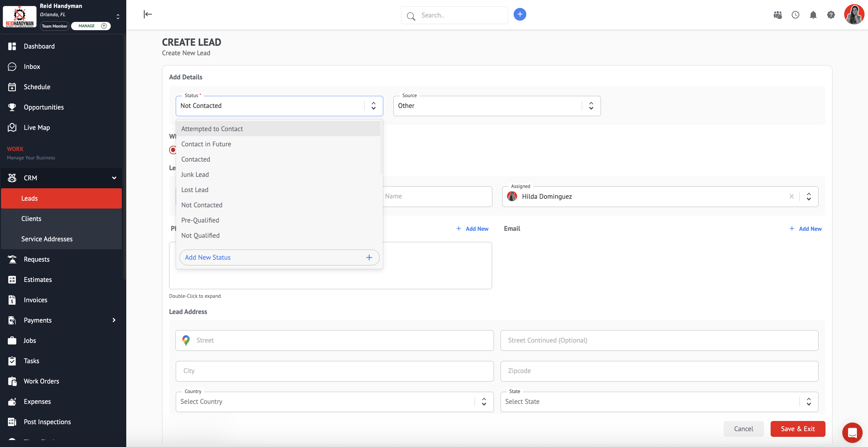This screenshot has height=447, width=868.
Task: Open the Source dropdown showing Other
Action: pyautogui.click(x=496, y=106)
